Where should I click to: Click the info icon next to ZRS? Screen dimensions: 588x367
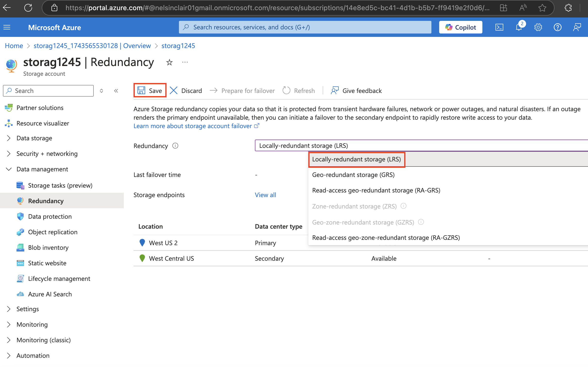[x=403, y=206]
